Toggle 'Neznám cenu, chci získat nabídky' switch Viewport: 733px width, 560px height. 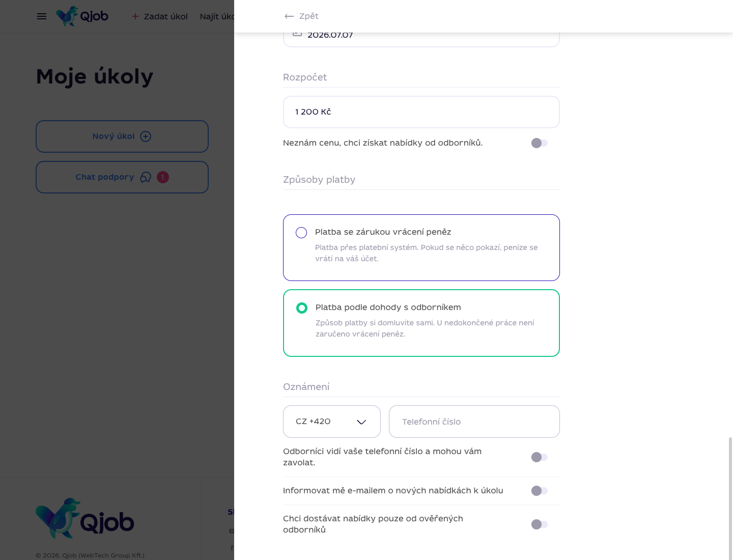(x=540, y=143)
